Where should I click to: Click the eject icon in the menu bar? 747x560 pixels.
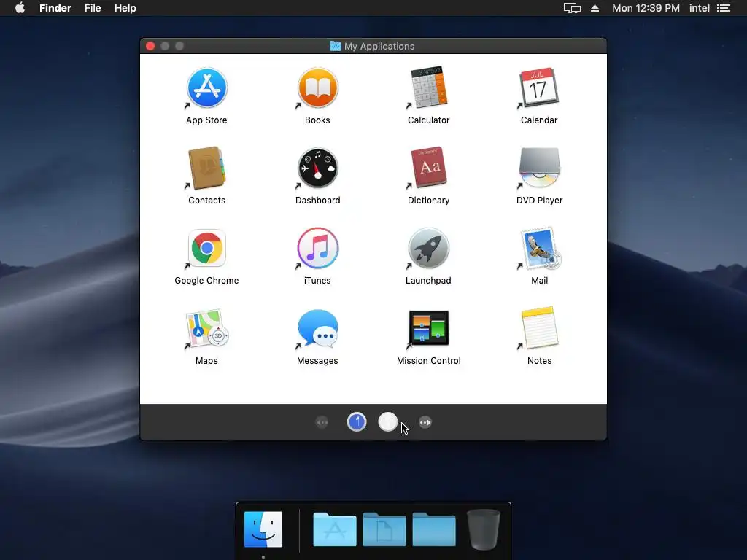pyautogui.click(x=595, y=8)
